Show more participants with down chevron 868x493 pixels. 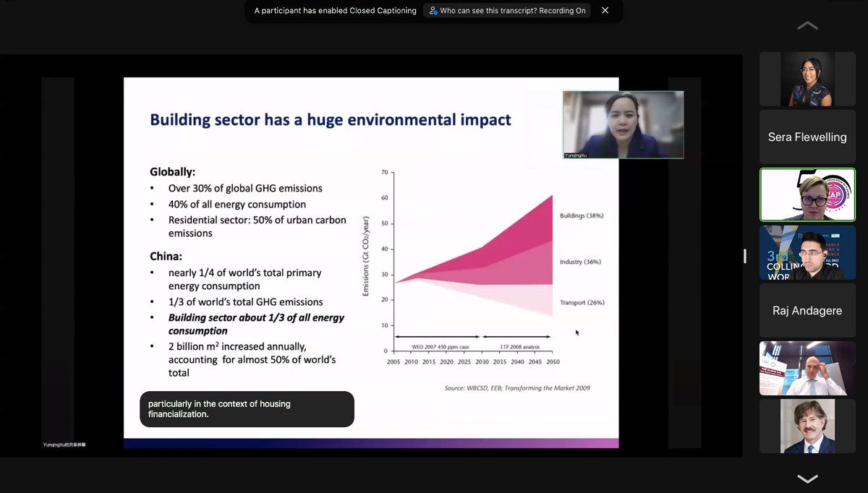[x=807, y=479]
